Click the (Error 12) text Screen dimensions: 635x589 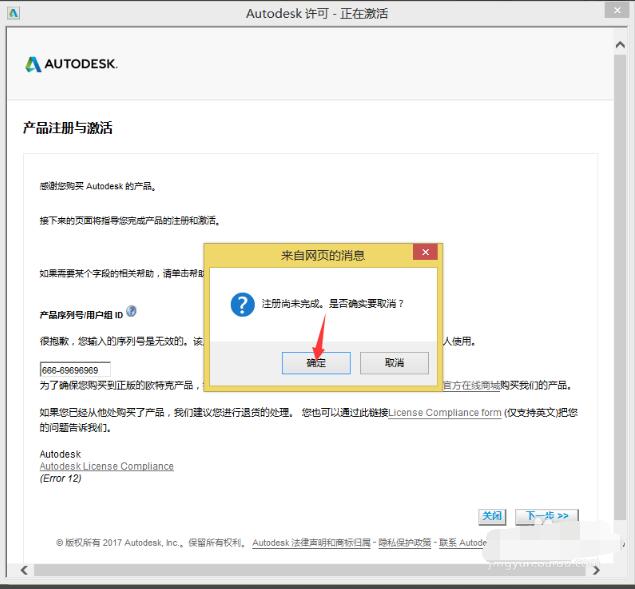click(61, 478)
